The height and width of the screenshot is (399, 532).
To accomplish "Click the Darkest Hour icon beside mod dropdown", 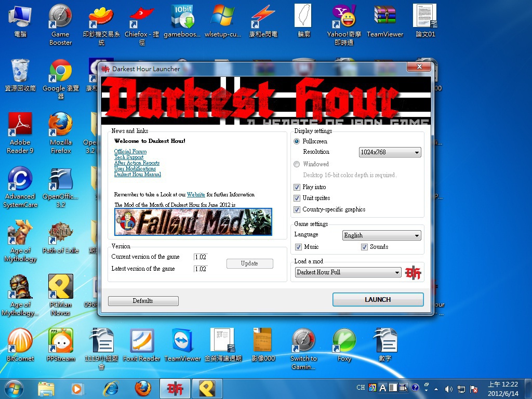I will click(414, 272).
